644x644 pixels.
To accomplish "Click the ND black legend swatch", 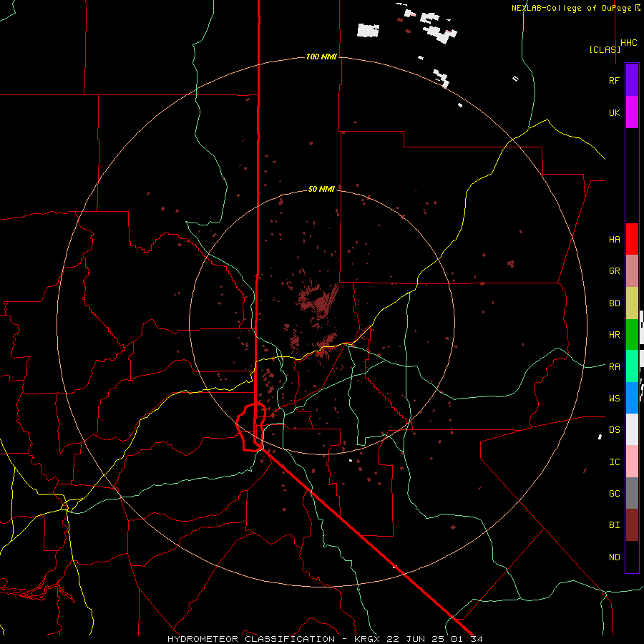I will coord(632,557).
